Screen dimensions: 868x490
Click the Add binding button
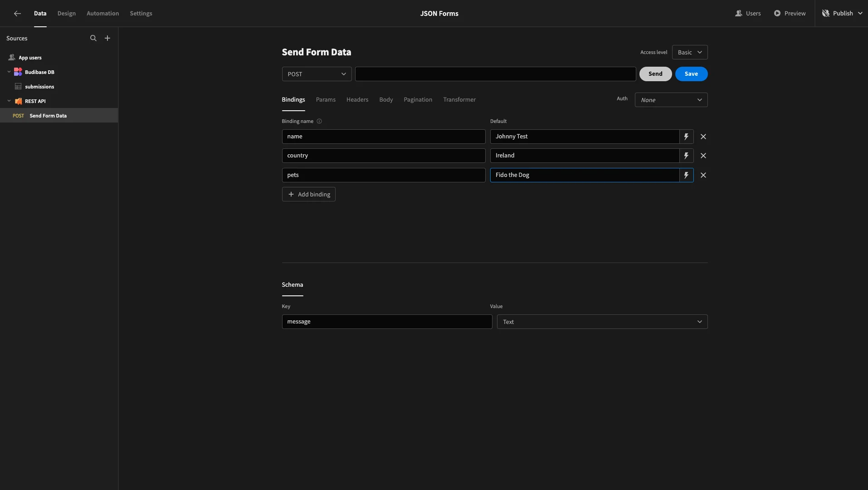pyautogui.click(x=308, y=194)
